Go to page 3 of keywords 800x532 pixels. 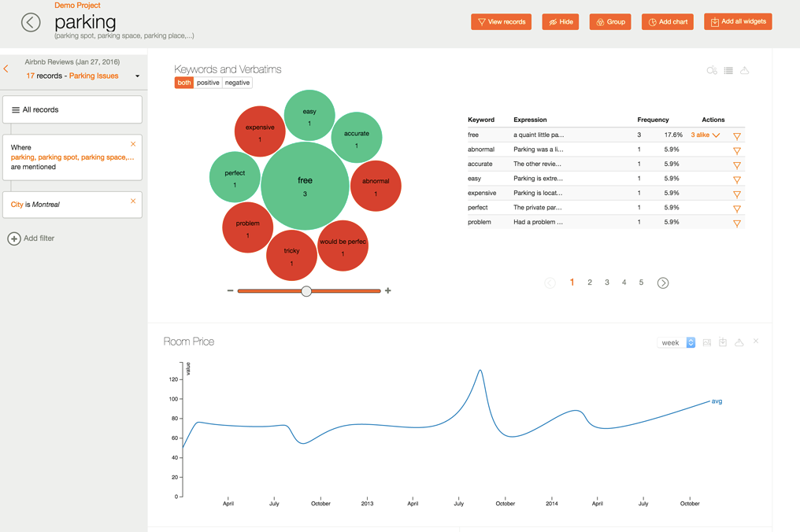click(607, 282)
